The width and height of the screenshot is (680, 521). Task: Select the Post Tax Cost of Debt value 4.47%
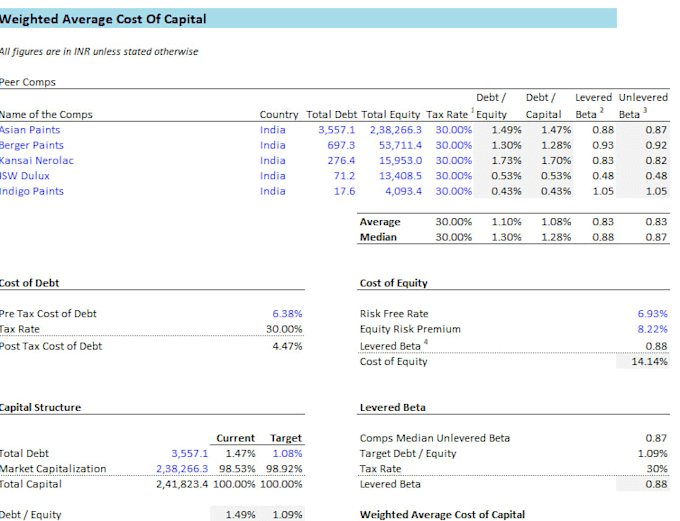tap(287, 346)
